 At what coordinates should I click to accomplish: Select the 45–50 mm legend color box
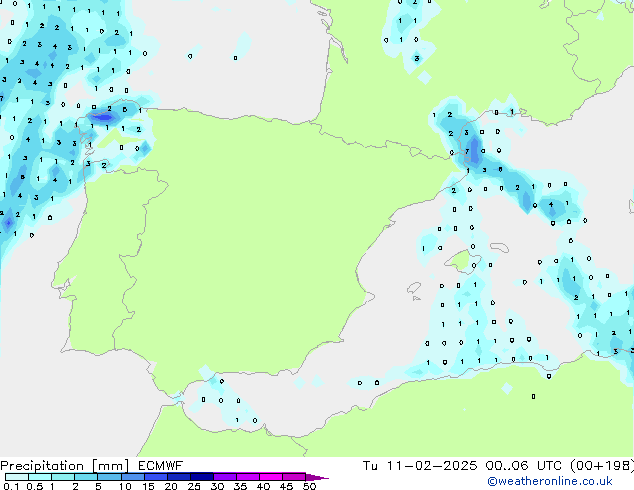pos(294,477)
